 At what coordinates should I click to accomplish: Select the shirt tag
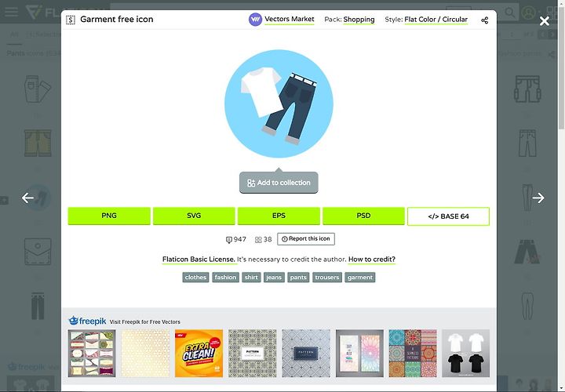point(251,278)
